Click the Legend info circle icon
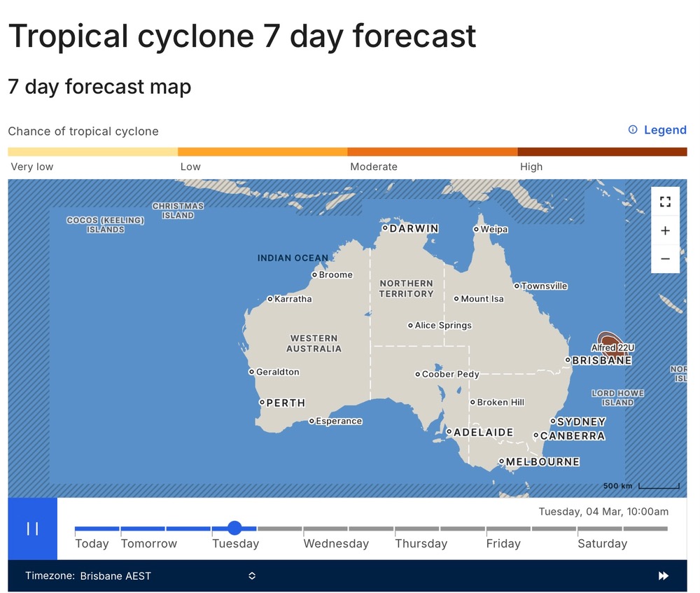 pos(633,130)
